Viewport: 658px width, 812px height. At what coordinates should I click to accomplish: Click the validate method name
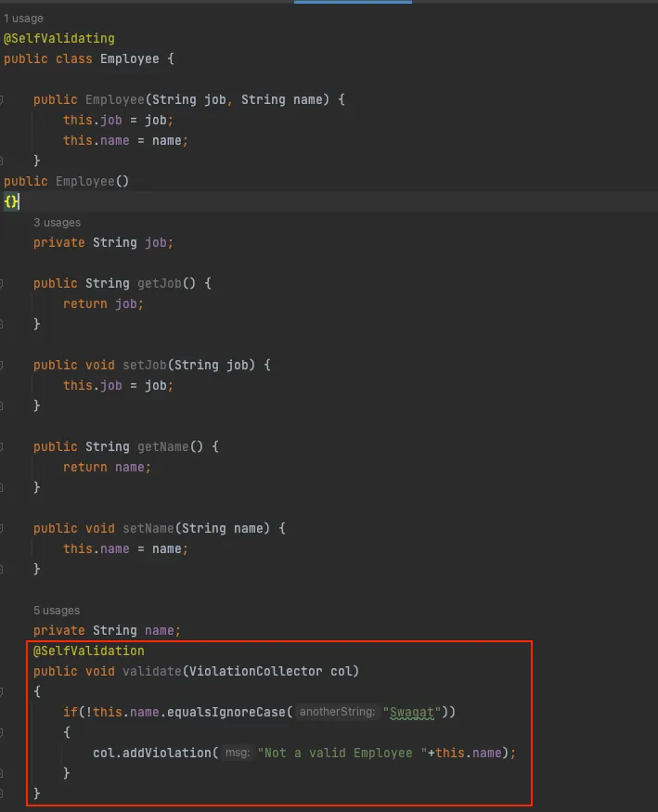152,671
